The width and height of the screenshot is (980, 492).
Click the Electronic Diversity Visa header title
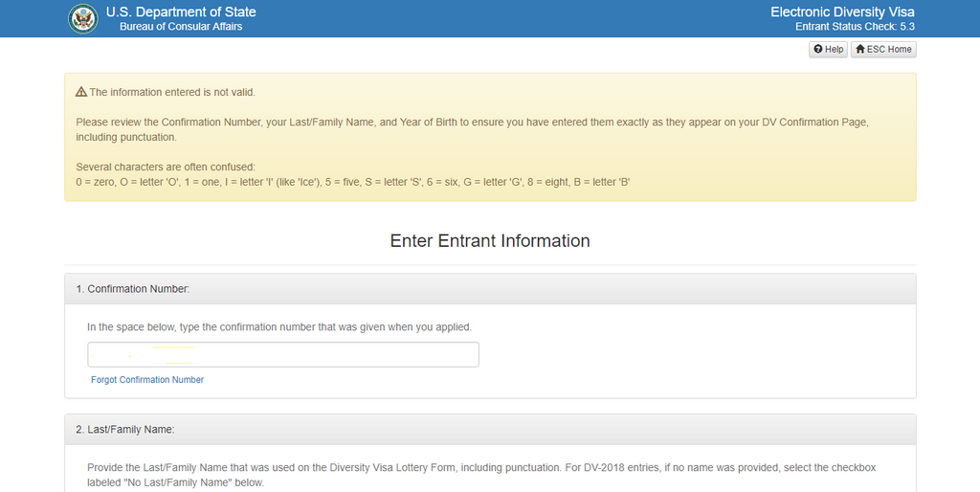tap(842, 11)
